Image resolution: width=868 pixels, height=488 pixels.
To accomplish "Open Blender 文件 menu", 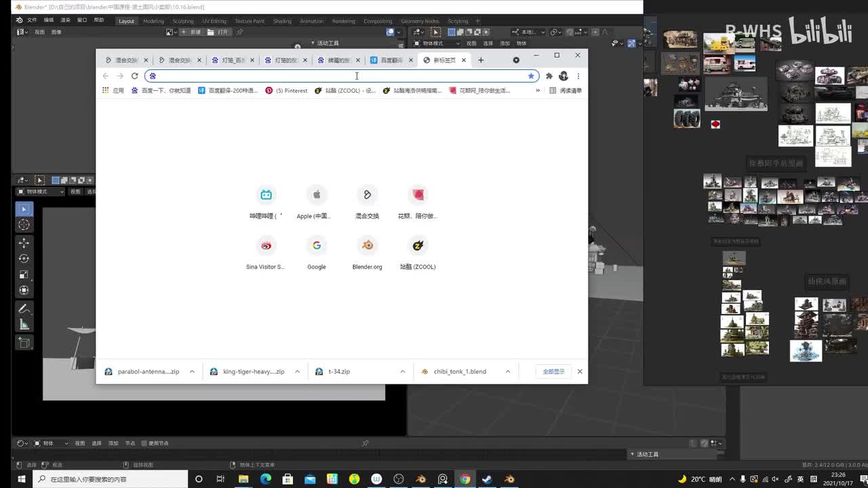I will [32, 20].
